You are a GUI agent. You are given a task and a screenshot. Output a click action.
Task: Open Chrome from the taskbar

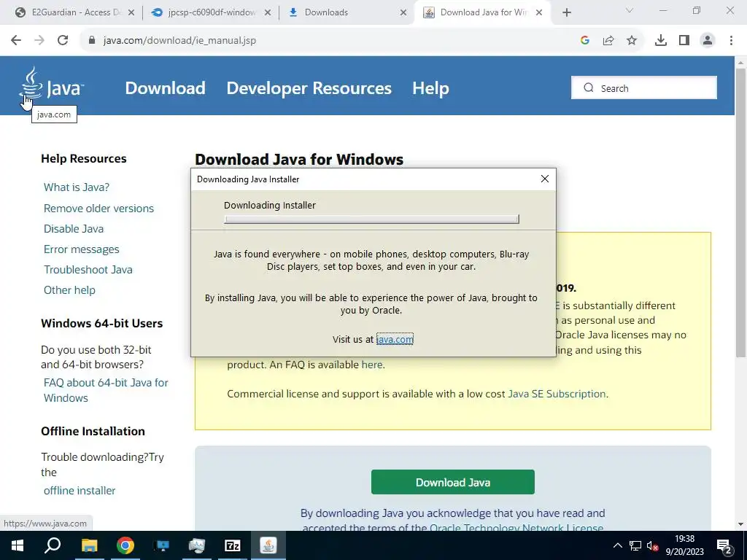(125, 545)
